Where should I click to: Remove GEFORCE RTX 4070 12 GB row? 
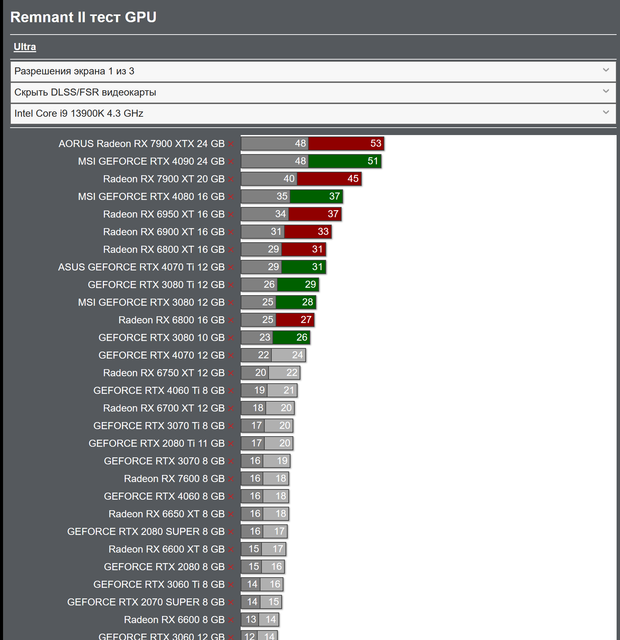231,356
